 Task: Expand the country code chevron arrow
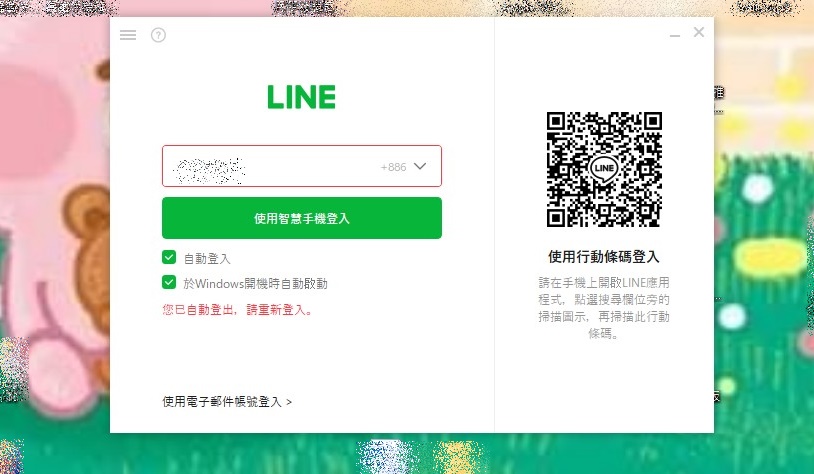click(x=420, y=166)
